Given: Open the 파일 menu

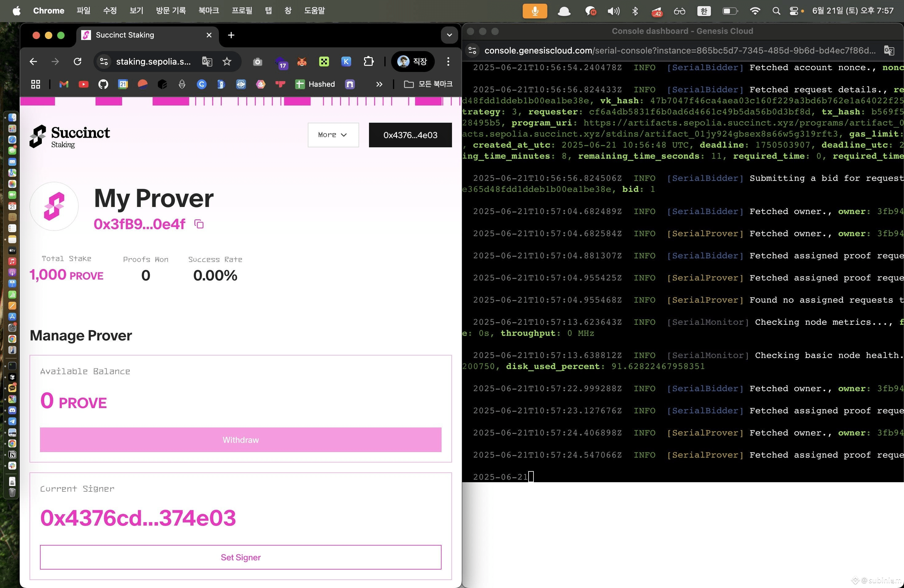Looking at the screenshot, I should coord(84,11).
